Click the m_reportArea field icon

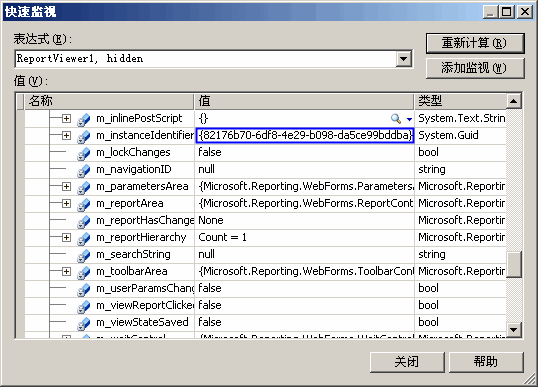84,204
